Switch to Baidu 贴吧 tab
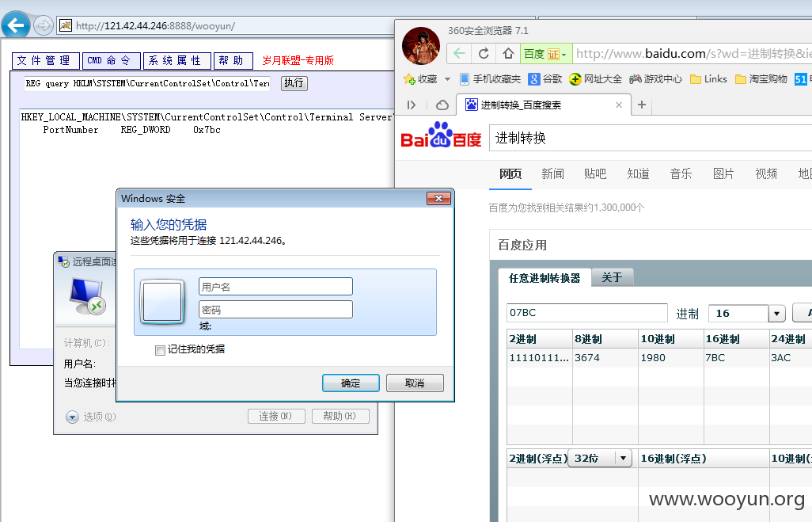The height and width of the screenshot is (522, 812). click(595, 173)
